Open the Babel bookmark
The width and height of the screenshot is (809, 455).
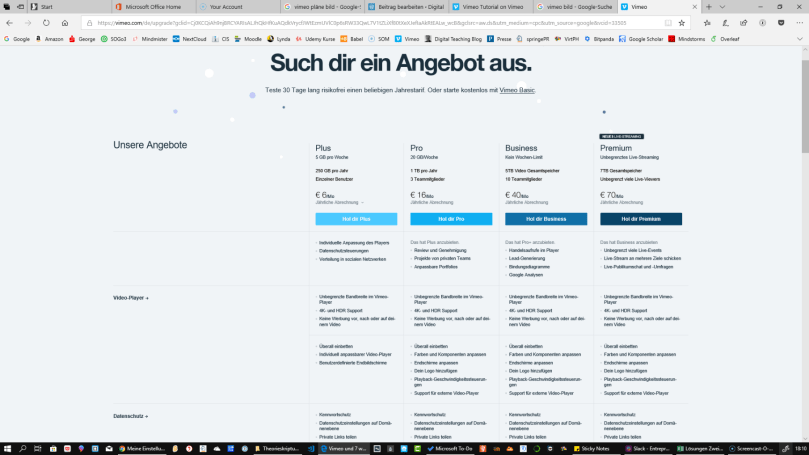(351, 39)
